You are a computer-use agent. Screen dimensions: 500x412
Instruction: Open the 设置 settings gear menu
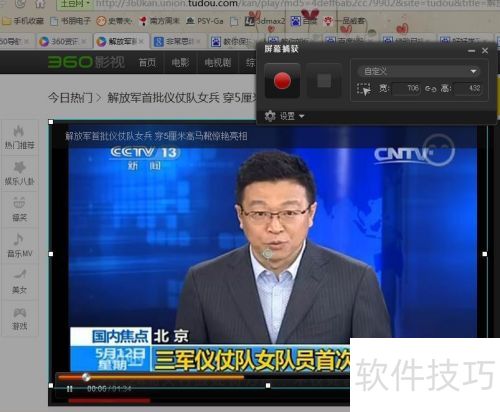tap(284, 116)
